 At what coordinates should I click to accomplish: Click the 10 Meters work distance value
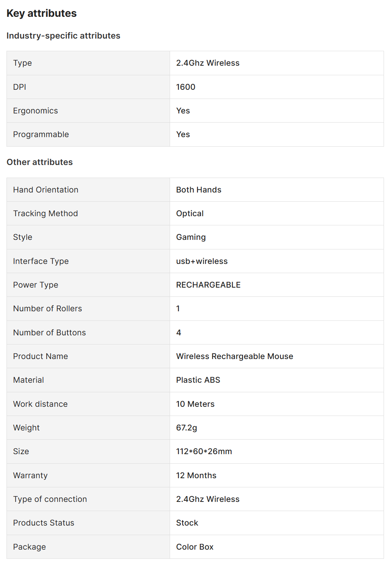click(x=195, y=404)
